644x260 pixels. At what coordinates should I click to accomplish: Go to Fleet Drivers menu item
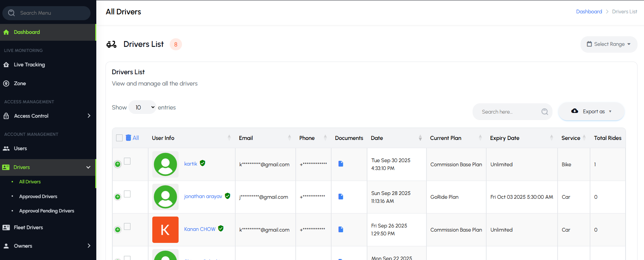point(28,227)
